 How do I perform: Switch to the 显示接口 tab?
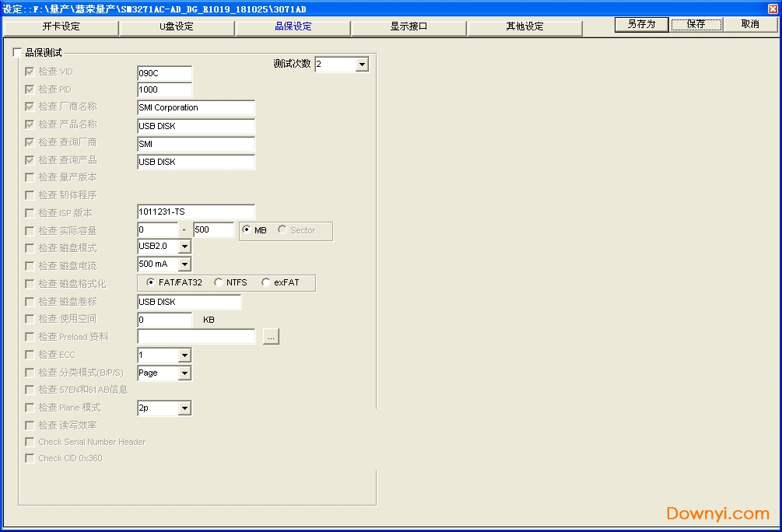tap(409, 27)
